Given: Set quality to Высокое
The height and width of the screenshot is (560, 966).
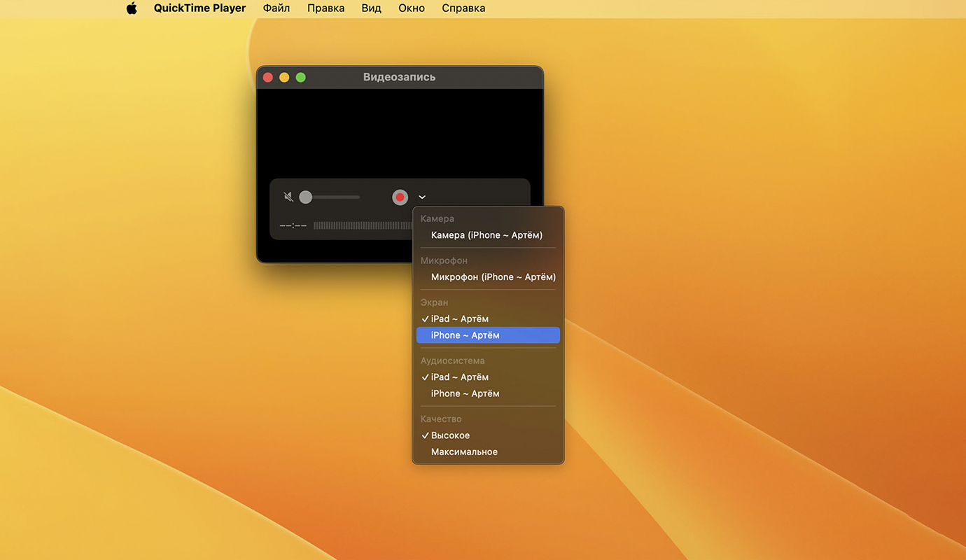Looking at the screenshot, I should pyautogui.click(x=488, y=435).
